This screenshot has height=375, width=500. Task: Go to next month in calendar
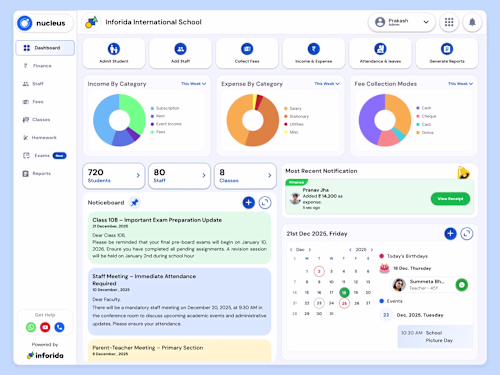click(310, 249)
